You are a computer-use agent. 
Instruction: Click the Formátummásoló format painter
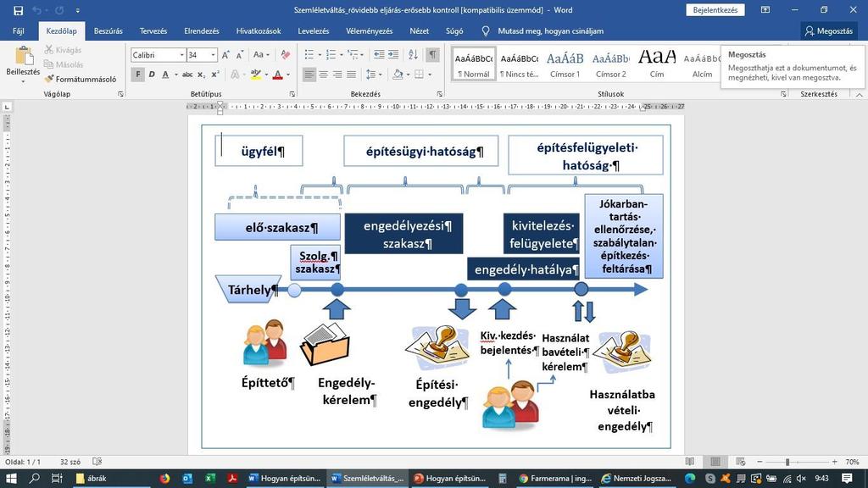(81, 79)
